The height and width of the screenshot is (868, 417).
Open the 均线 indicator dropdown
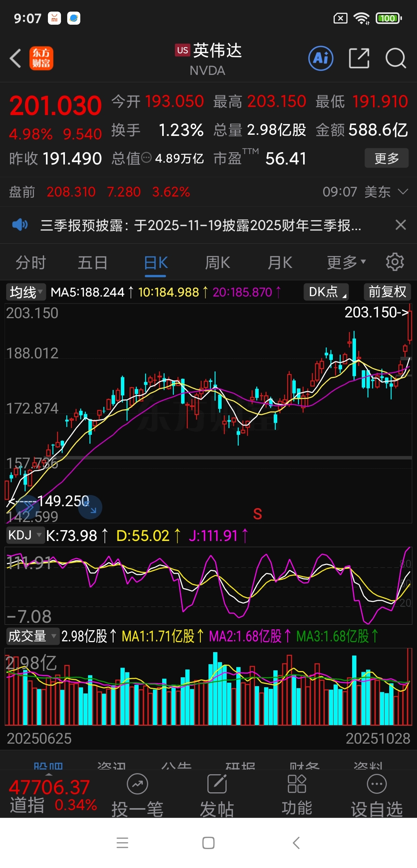25,292
